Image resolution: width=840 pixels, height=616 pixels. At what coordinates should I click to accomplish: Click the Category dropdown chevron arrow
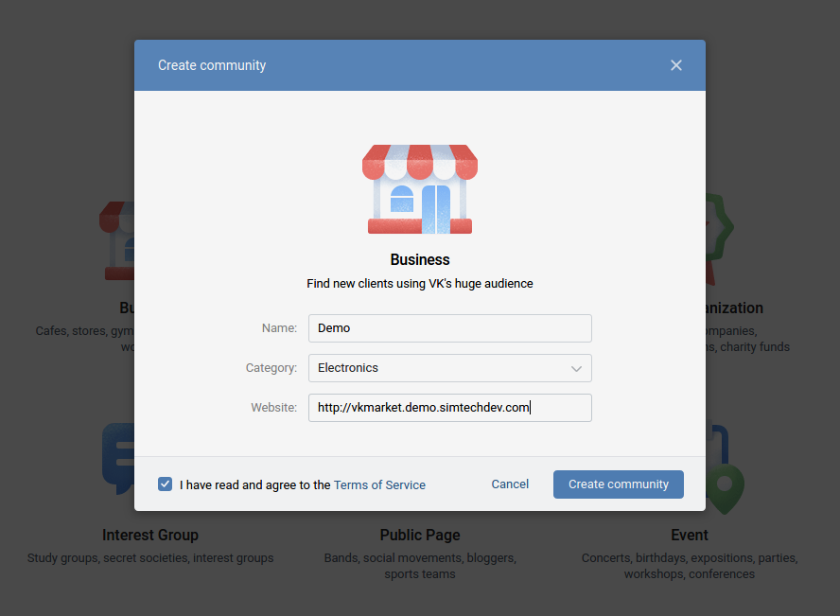576,368
